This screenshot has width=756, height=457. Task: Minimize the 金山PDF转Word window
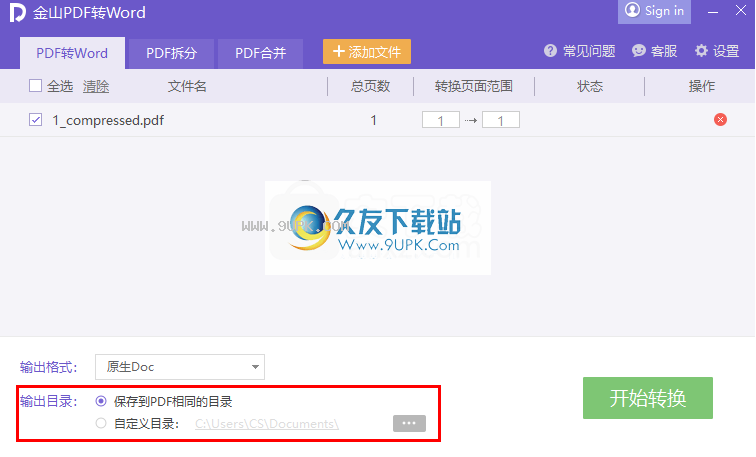713,12
